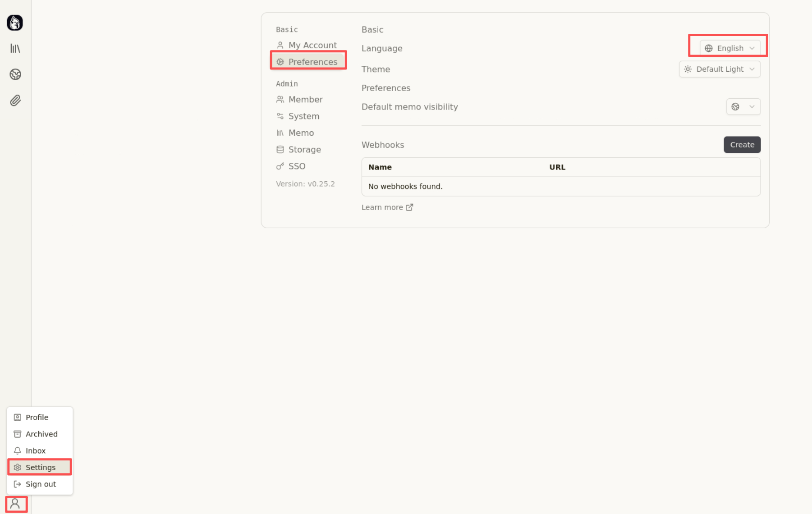This screenshot has width=812, height=514.
Task: Click the user profile icon at bottom
Action: click(15, 504)
